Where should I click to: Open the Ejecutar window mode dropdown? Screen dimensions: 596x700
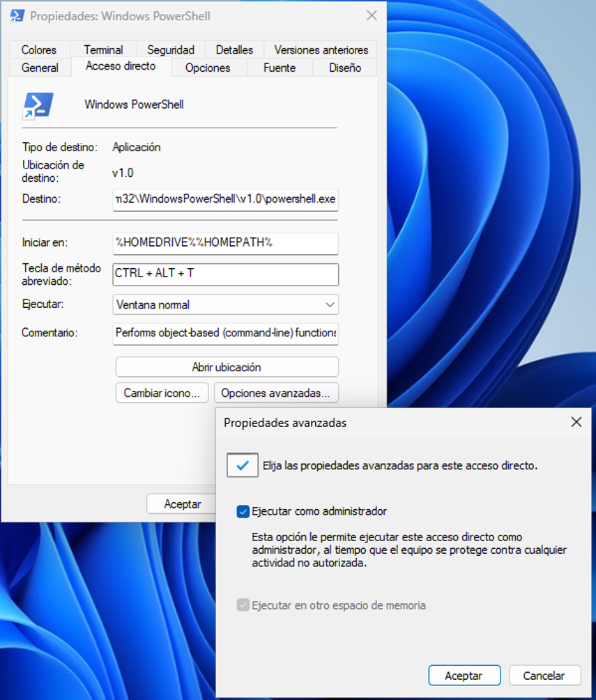click(226, 304)
